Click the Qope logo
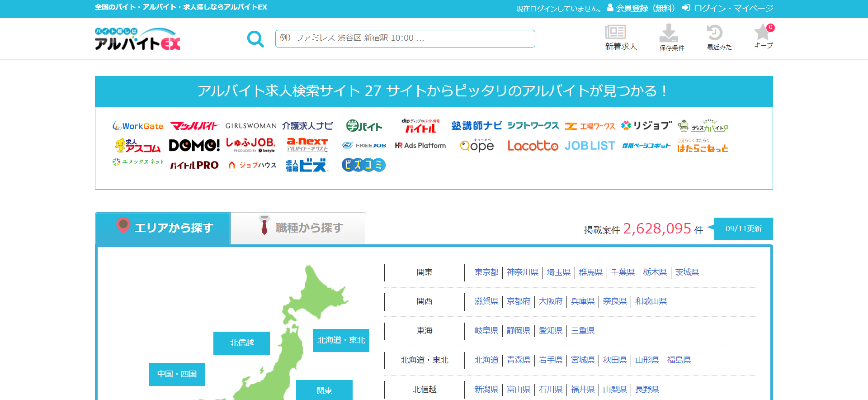Viewport: 868px width, 400px height. [477, 145]
